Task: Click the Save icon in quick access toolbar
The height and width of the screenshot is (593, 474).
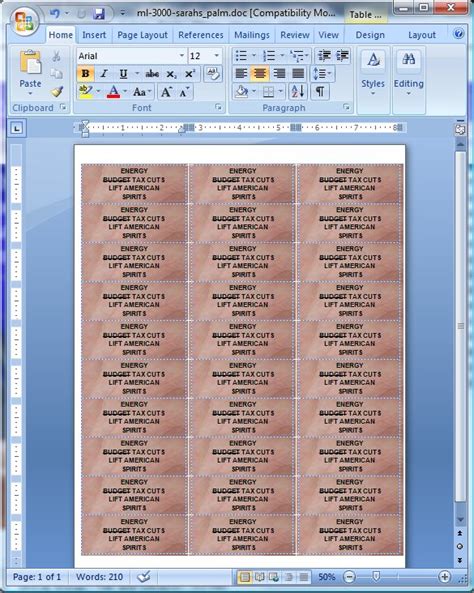Action: coord(99,14)
